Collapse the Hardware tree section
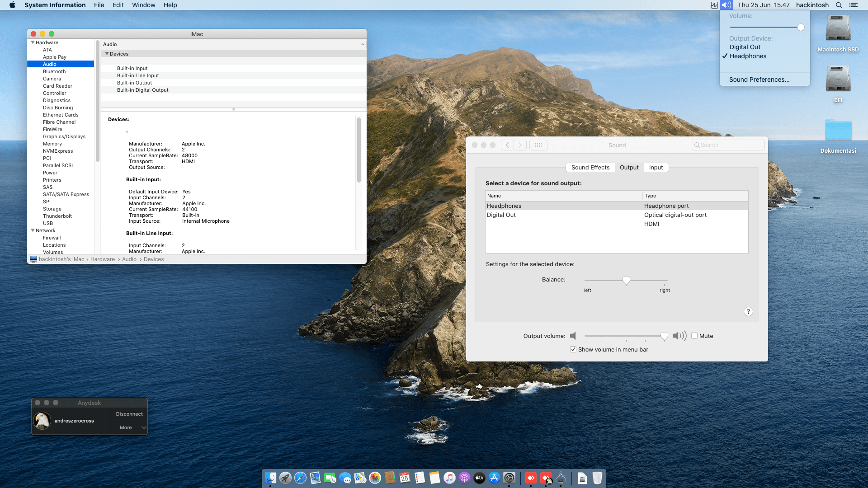This screenshot has height=488, width=868. [x=33, y=42]
